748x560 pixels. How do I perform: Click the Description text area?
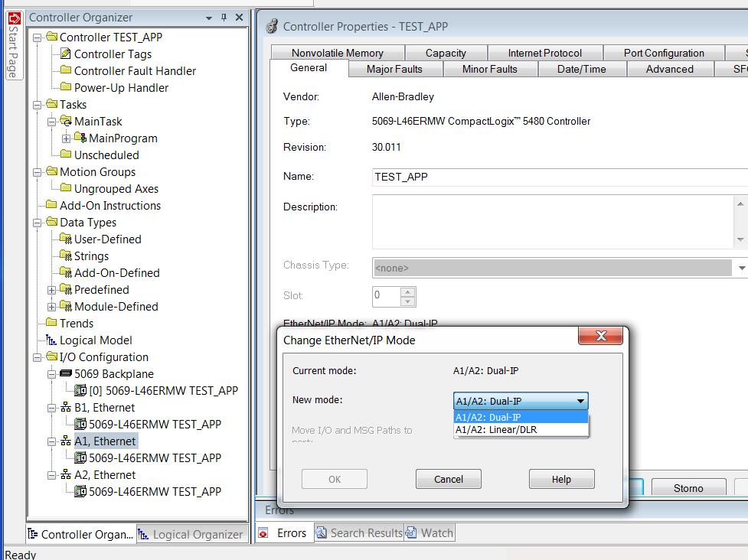pos(554,222)
